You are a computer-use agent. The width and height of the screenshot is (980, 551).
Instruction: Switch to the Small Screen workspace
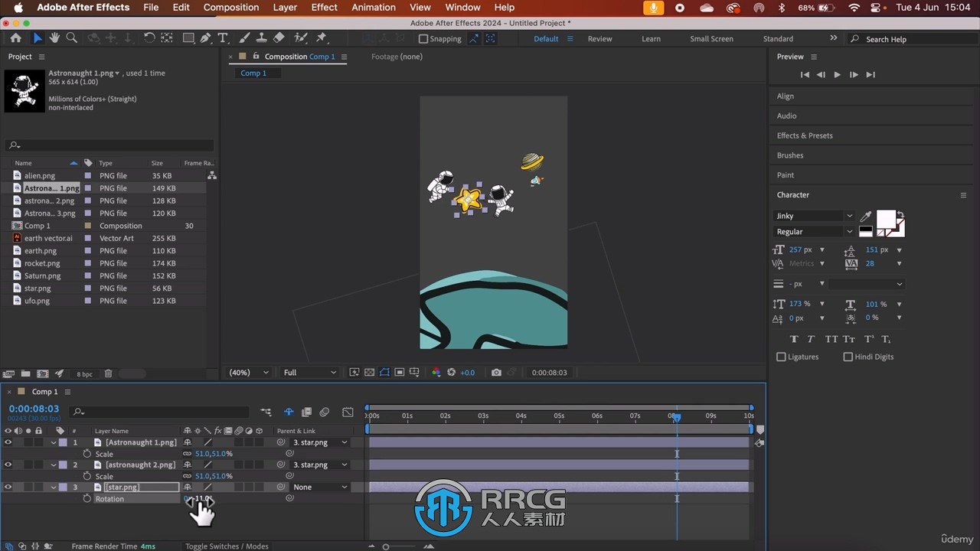711,39
